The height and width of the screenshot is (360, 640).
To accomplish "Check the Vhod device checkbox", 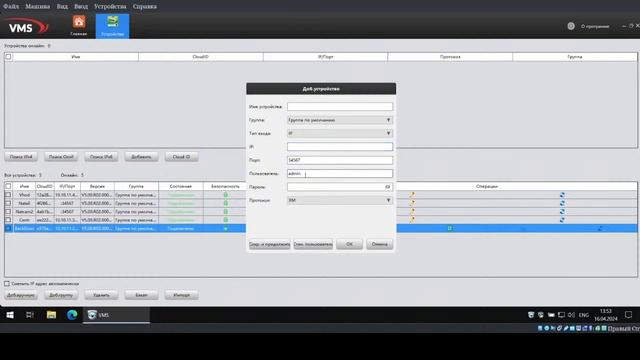I will (x=8, y=195).
